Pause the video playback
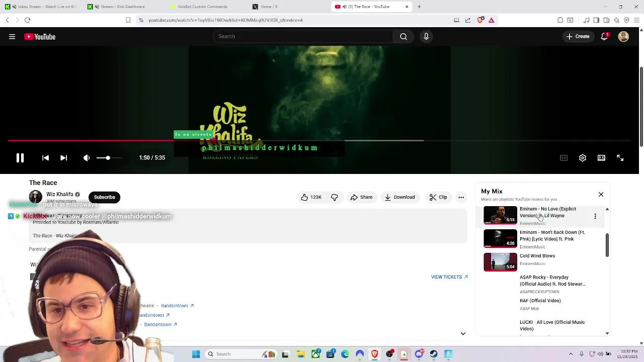 20,158
